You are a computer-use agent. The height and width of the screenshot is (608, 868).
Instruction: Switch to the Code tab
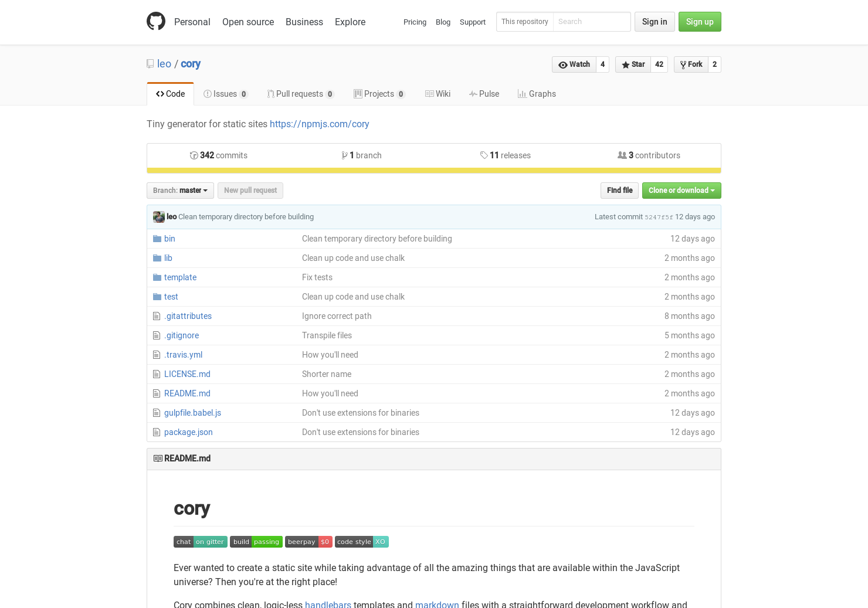tap(170, 94)
